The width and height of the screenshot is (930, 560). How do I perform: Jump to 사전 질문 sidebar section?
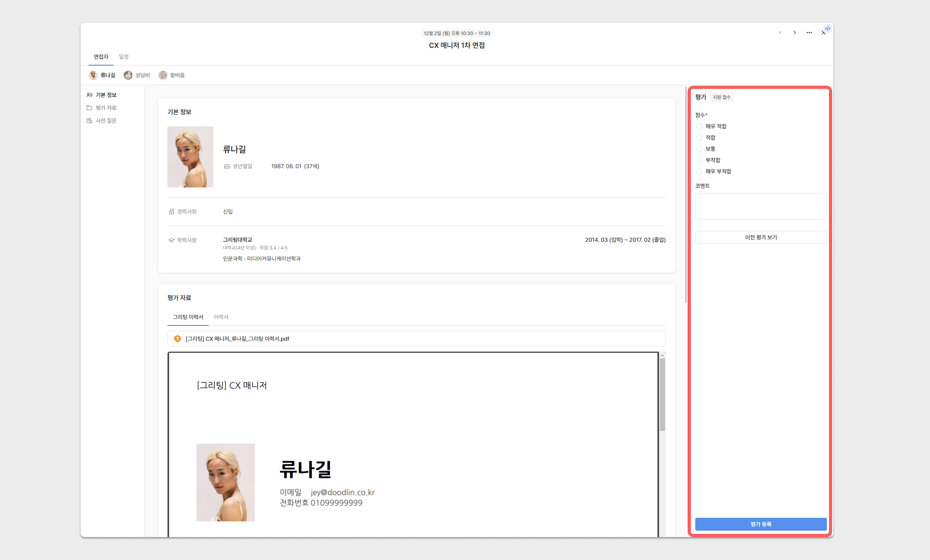[106, 121]
